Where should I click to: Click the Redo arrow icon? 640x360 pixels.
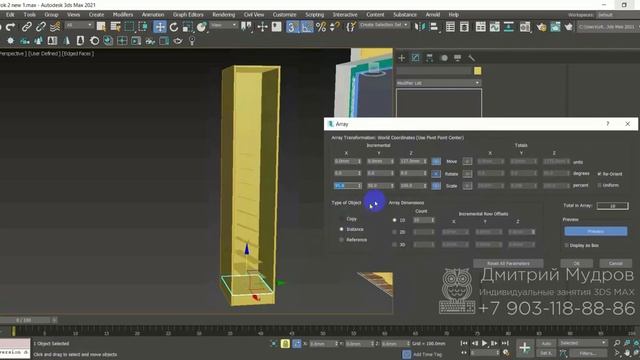pyautogui.click(x=11, y=27)
